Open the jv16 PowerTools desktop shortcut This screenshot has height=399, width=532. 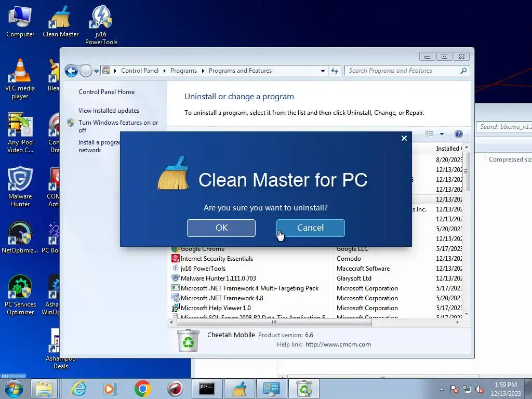point(101,25)
